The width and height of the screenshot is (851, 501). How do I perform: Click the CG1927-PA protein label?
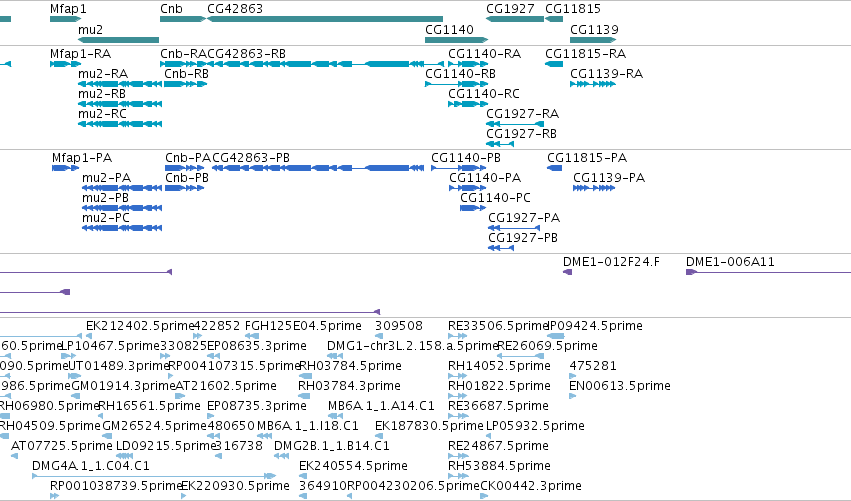pos(524,218)
